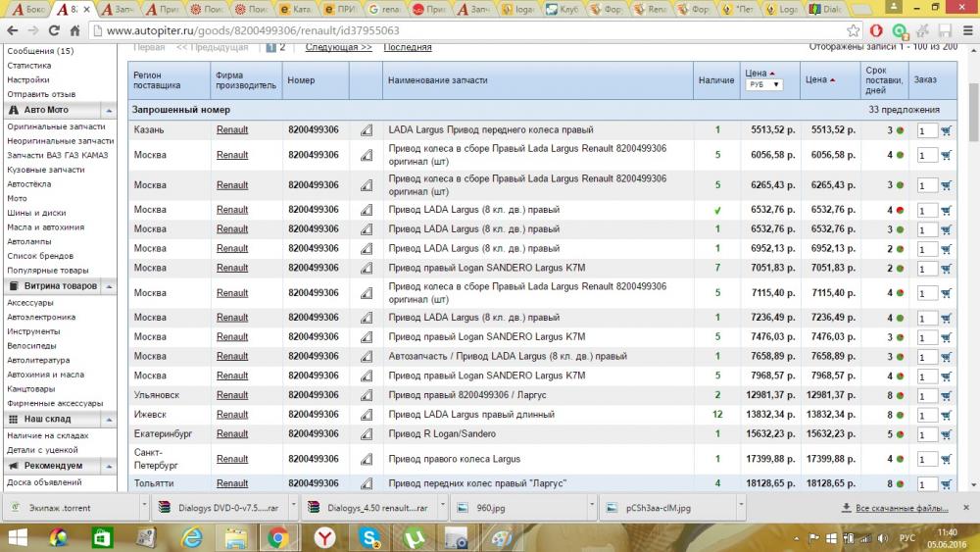Open the currency РУБ dropdown
This screenshot has width=980, height=552.
coord(763,84)
